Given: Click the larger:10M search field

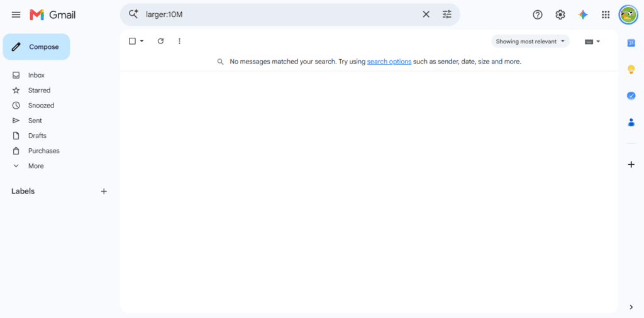Looking at the screenshot, I should (x=281, y=15).
